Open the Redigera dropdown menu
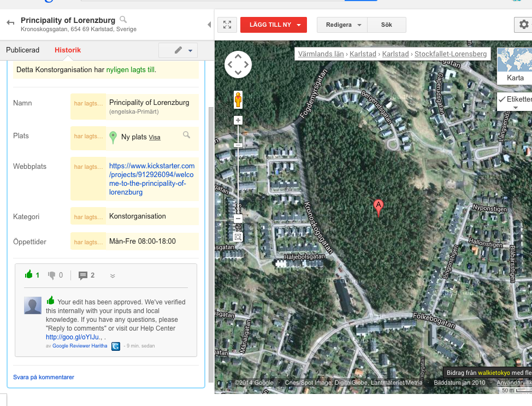Screen dimensions: 532x406 tap(342, 25)
